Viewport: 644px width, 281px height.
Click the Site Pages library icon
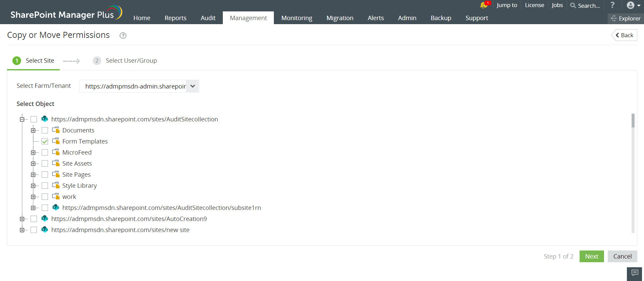coord(56,174)
